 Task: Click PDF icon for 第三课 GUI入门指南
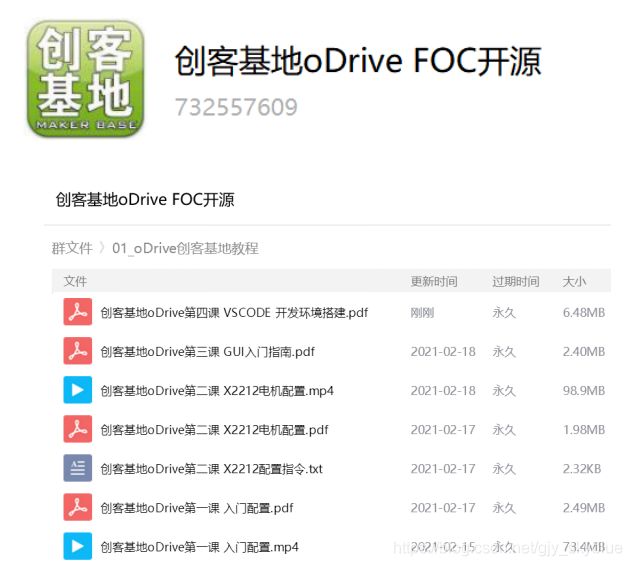[x=77, y=351]
